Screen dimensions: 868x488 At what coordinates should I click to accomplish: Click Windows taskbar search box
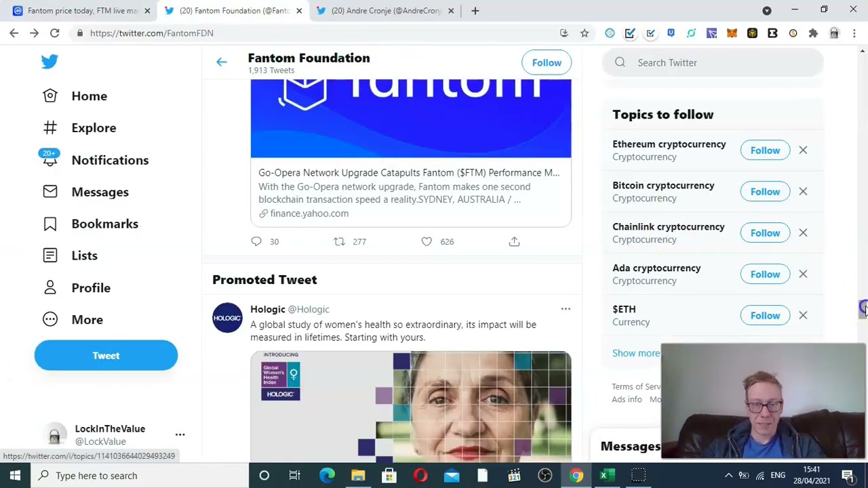click(x=140, y=476)
